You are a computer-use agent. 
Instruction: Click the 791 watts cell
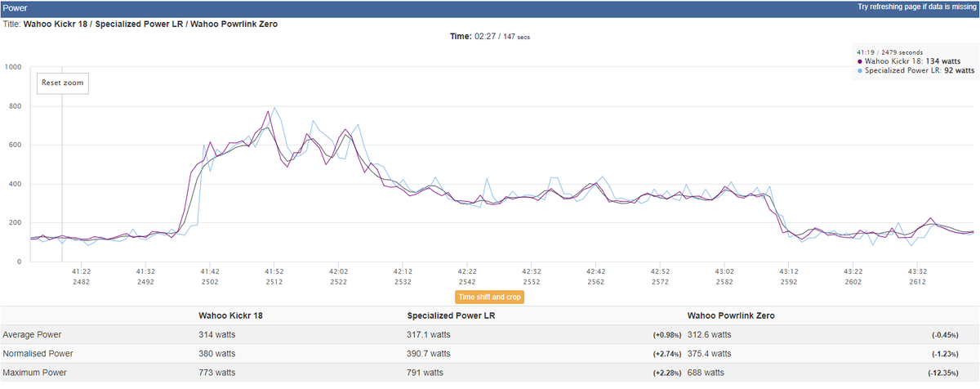point(425,373)
